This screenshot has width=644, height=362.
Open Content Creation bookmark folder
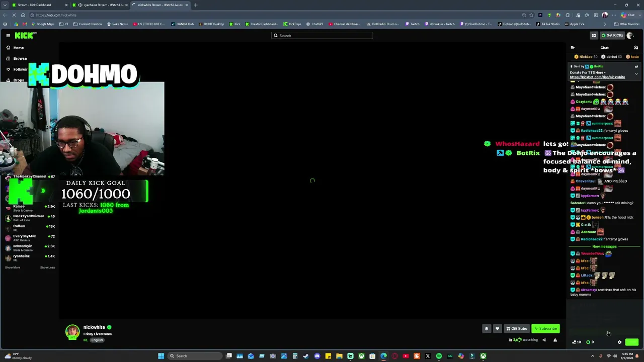coord(88,24)
